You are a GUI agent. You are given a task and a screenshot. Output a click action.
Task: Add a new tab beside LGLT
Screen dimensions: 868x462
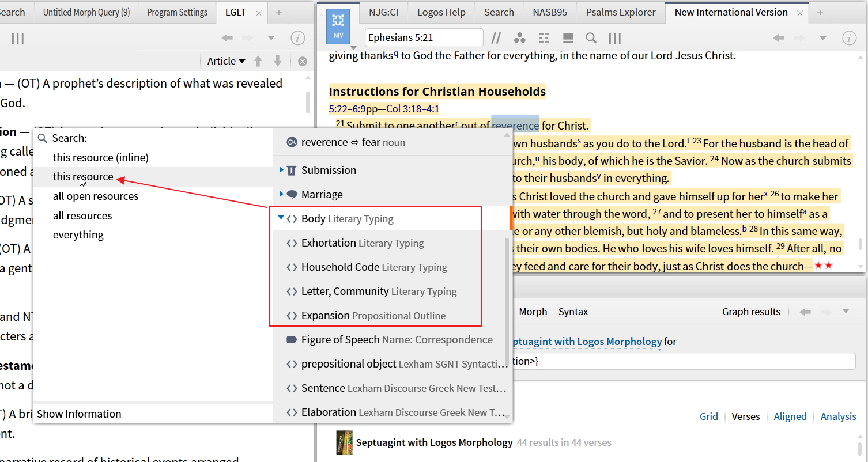(x=279, y=12)
